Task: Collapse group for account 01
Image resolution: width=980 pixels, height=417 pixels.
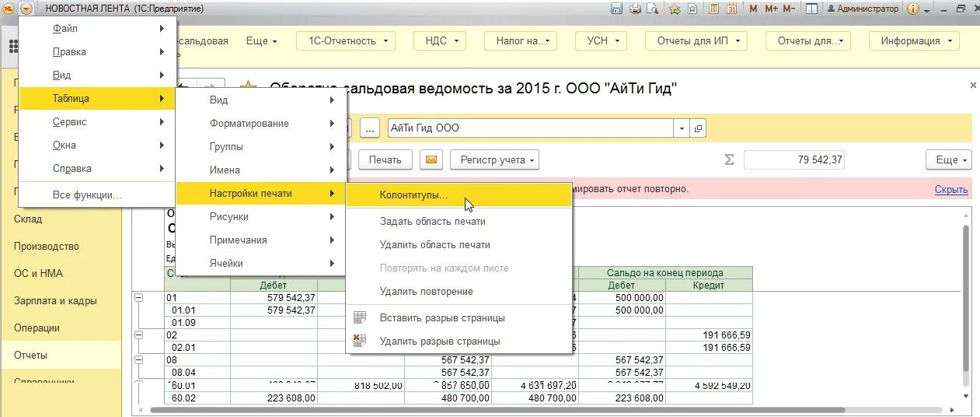Action: (139, 298)
